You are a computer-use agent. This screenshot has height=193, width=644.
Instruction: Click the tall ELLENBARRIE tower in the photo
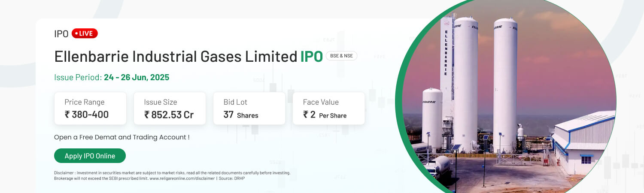[x=447, y=60]
